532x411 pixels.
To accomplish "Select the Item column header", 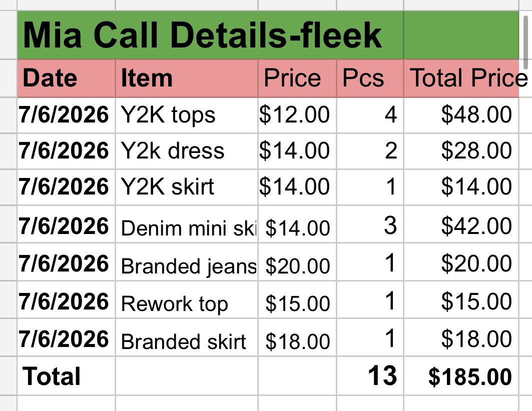I will click(x=187, y=78).
